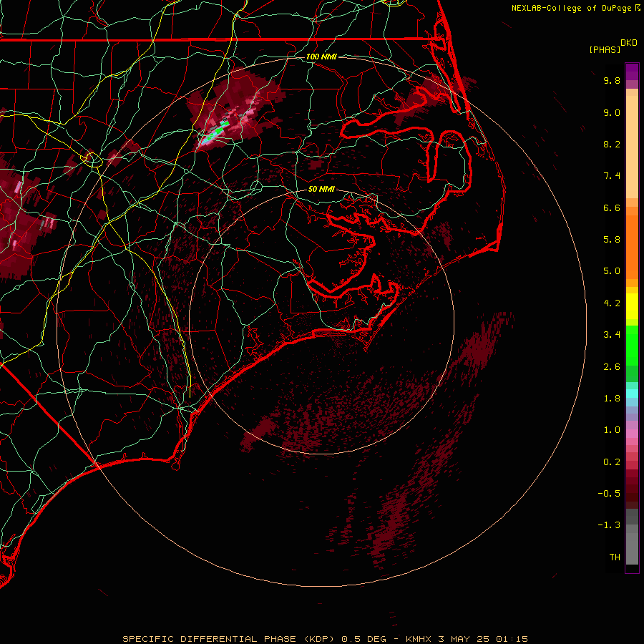Click the 9.8 value on the scale

[x=612, y=80]
